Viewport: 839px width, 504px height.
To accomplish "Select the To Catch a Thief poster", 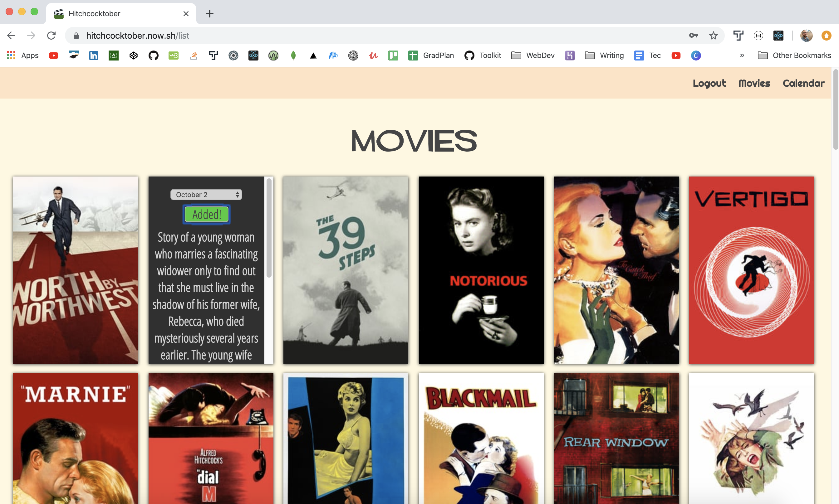I will click(x=616, y=270).
